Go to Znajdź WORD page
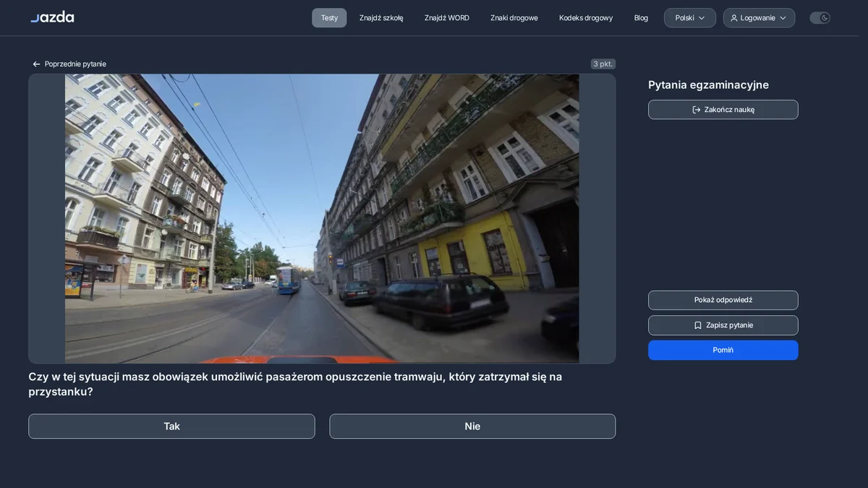868x488 pixels. coord(447,18)
